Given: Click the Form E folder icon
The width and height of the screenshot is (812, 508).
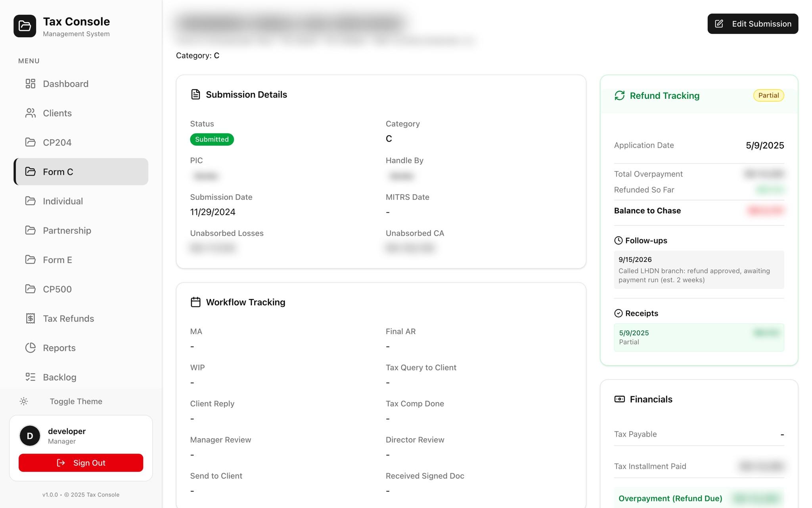Looking at the screenshot, I should (x=31, y=260).
